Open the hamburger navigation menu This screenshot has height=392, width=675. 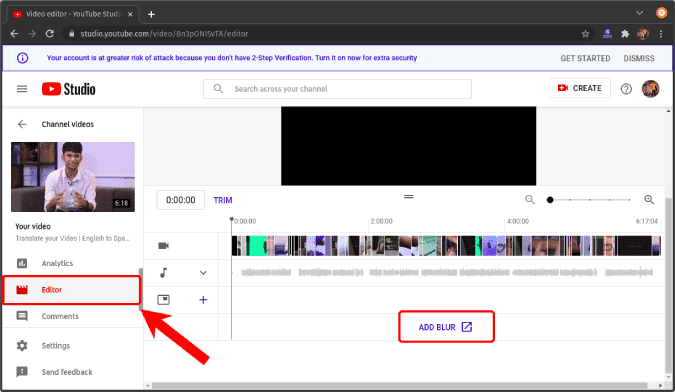click(x=22, y=89)
